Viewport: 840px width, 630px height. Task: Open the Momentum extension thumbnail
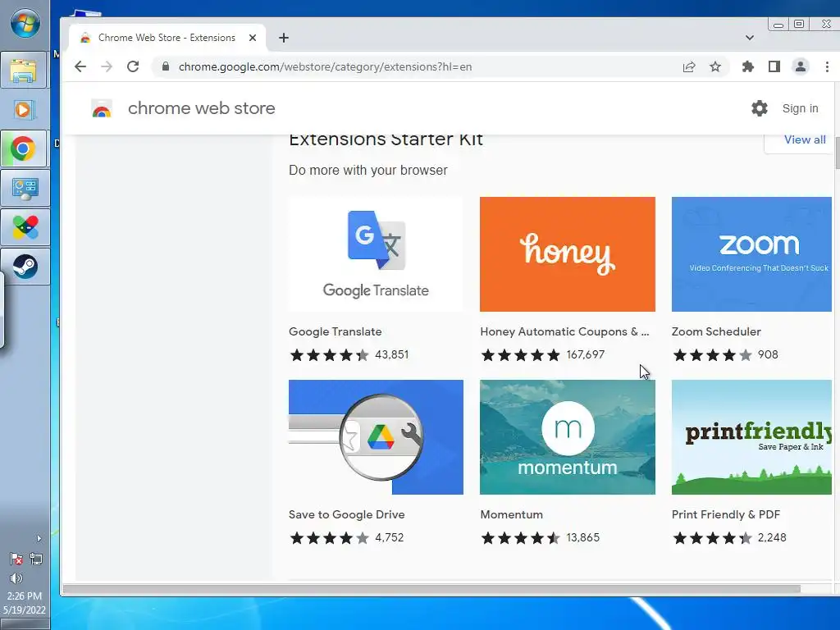coord(568,437)
